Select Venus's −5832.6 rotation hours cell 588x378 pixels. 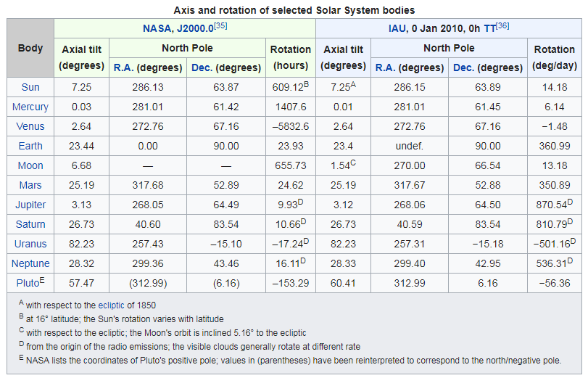point(290,126)
